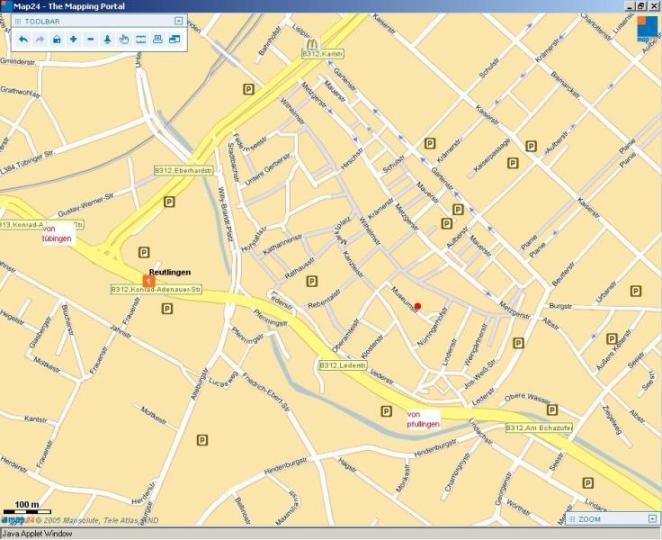Screen dimensions: 662x540
Task: Click the "von tübingen" map label
Action: [x=56, y=235]
